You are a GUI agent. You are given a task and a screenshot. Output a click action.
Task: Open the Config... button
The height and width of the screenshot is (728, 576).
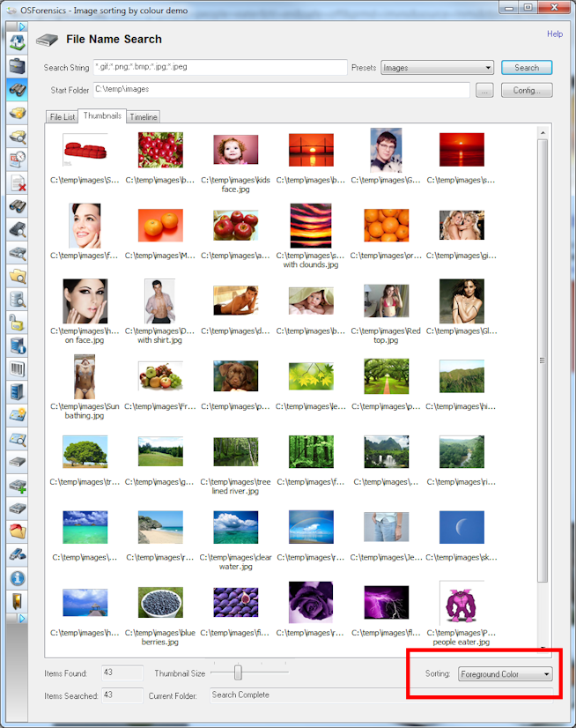[x=527, y=90]
